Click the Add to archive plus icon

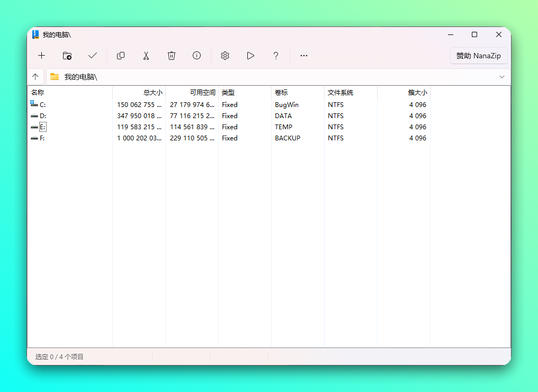coord(42,56)
